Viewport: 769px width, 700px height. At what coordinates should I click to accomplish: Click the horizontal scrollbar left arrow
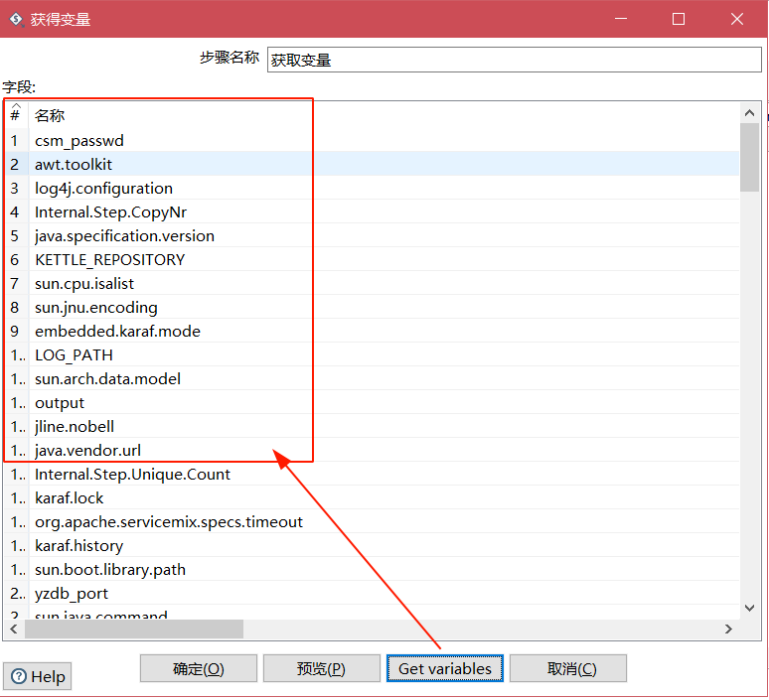tap(14, 630)
